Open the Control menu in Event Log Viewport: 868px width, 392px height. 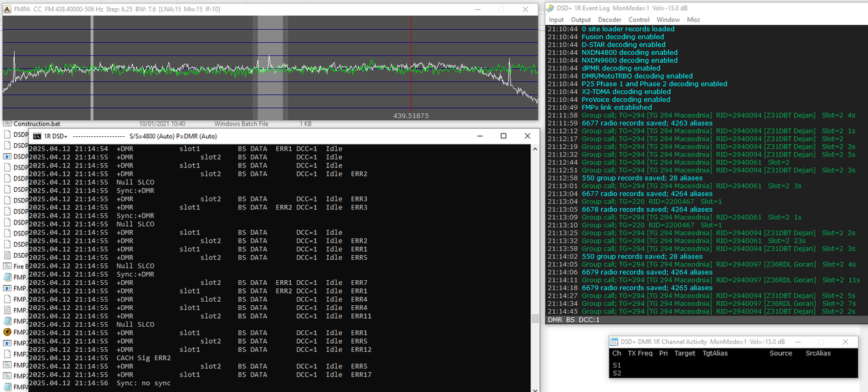639,20
